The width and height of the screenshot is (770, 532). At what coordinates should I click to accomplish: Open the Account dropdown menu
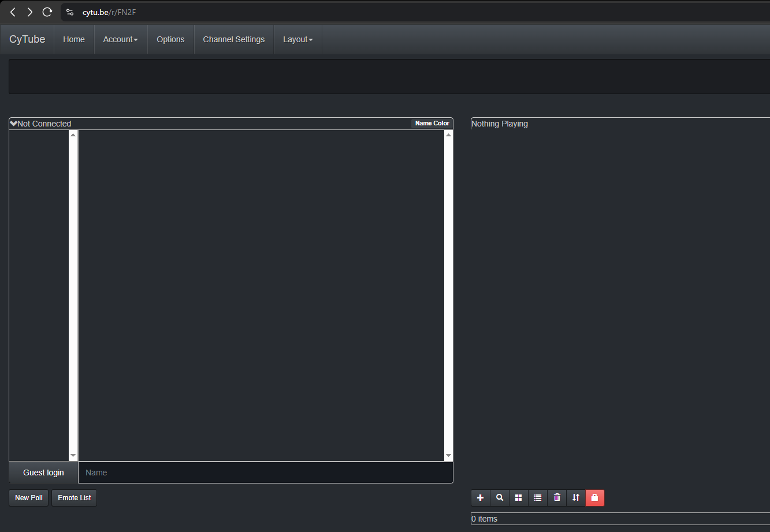coord(121,39)
